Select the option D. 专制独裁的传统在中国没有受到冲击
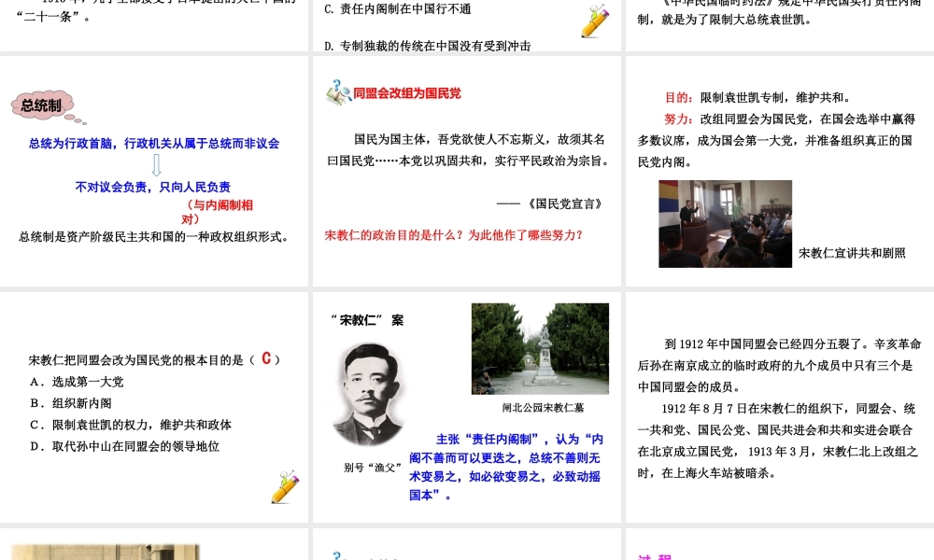Image resolution: width=934 pixels, height=560 pixels. [428, 46]
